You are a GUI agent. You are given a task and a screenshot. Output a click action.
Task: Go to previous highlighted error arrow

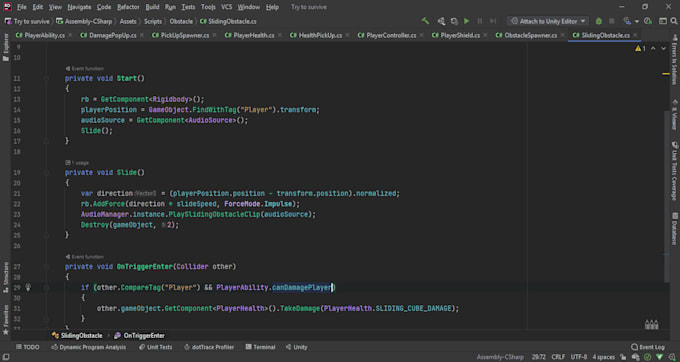click(653, 49)
